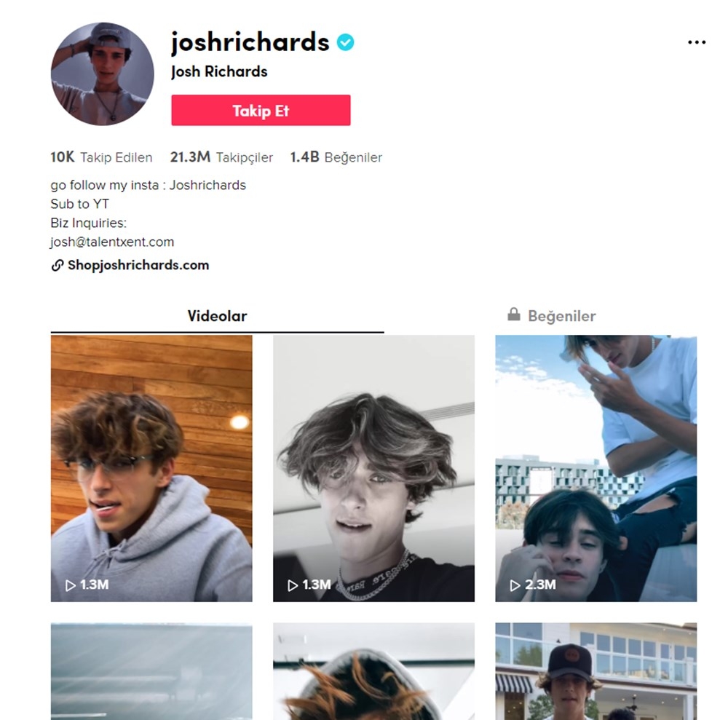Viewport: 728px width, 720px height.
Task: Open Josh Richards profile picture
Action: tap(102, 74)
